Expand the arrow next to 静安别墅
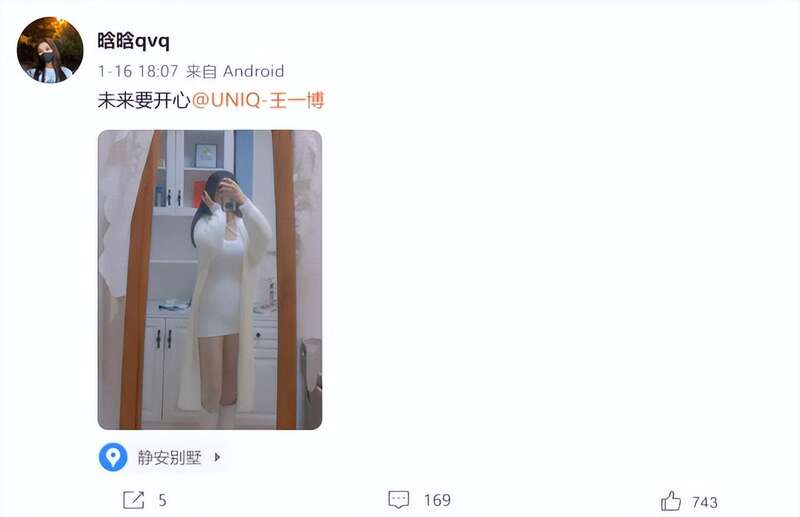 coord(217,457)
